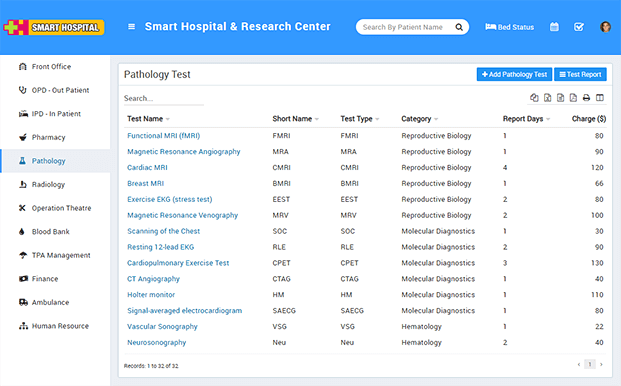Open Cardiac MRI test link
The image size is (621, 386).
click(x=147, y=167)
